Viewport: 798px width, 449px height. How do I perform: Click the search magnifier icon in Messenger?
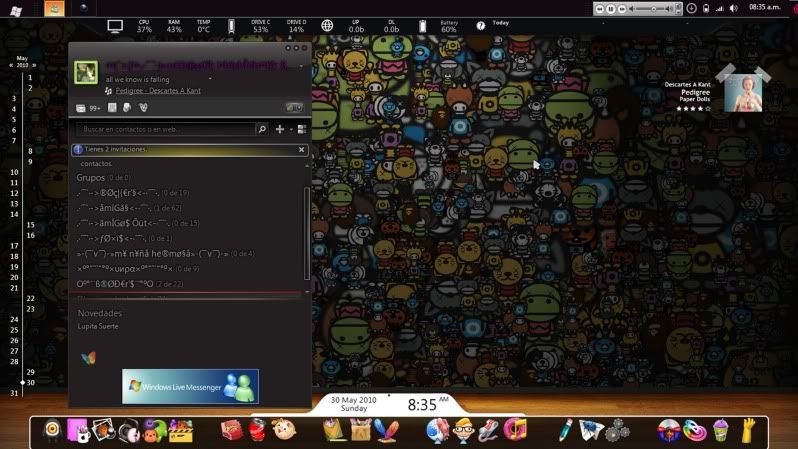(x=262, y=129)
